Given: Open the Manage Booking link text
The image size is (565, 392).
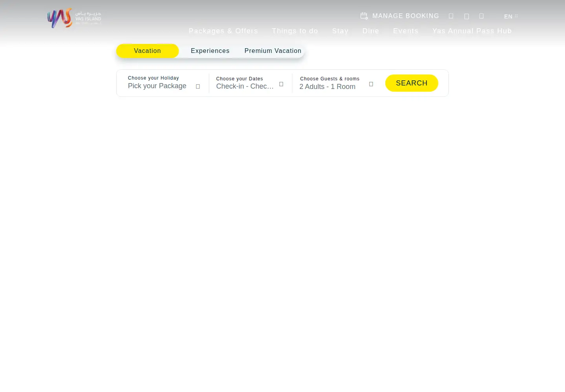Looking at the screenshot, I should 406,16.
